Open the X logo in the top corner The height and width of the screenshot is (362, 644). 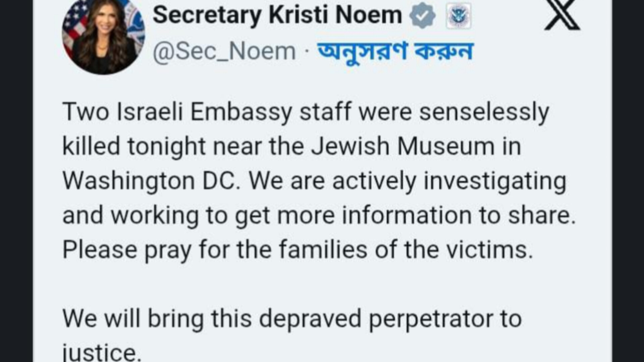(x=562, y=15)
